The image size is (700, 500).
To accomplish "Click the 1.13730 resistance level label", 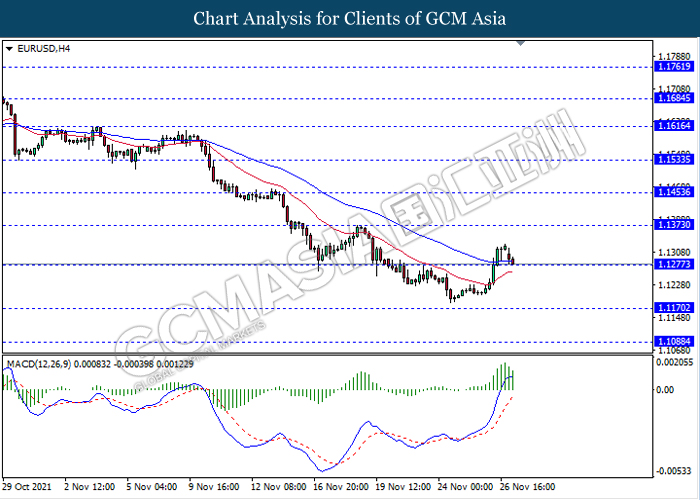I will 671,225.
